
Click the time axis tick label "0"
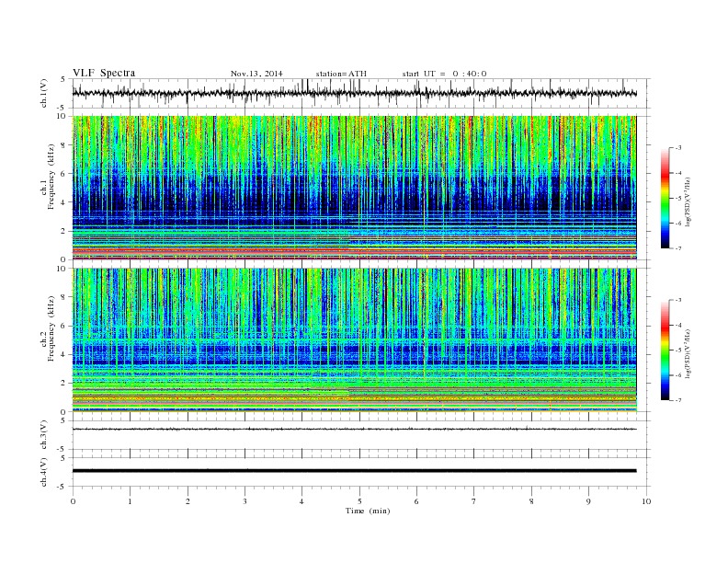tap(73, 501)
